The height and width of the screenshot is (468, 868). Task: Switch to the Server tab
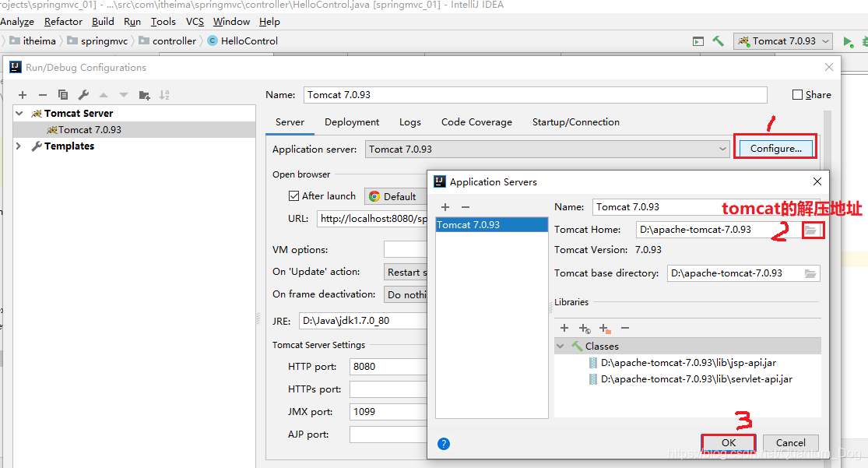pyautogui.click(x=290, y=122)
